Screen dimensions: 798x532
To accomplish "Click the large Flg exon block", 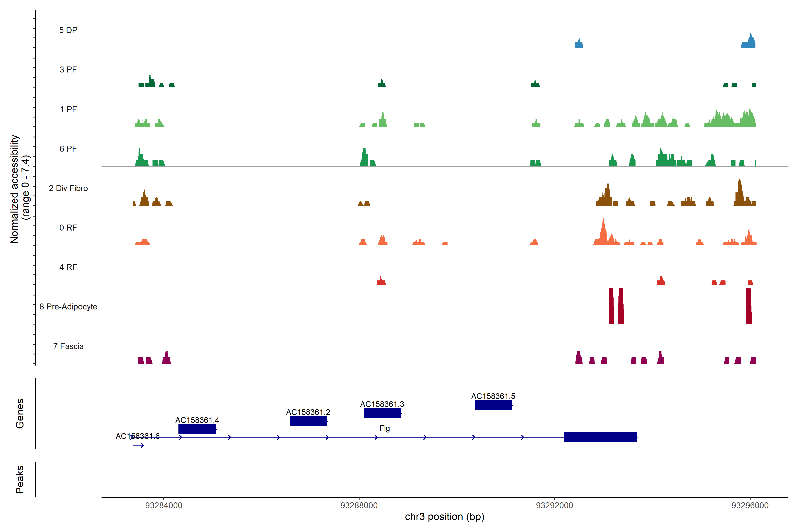I will click(600, 437).
